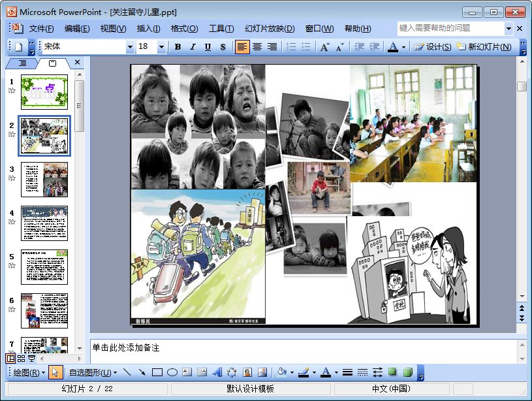Open the 设计(S) design pane

[x=433, y=47]
